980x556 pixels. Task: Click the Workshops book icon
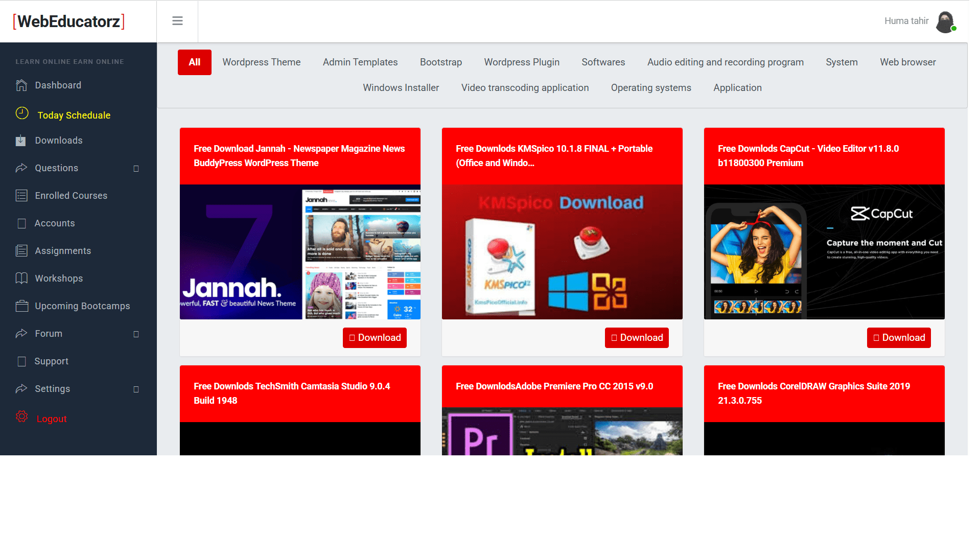click(21, 279)
